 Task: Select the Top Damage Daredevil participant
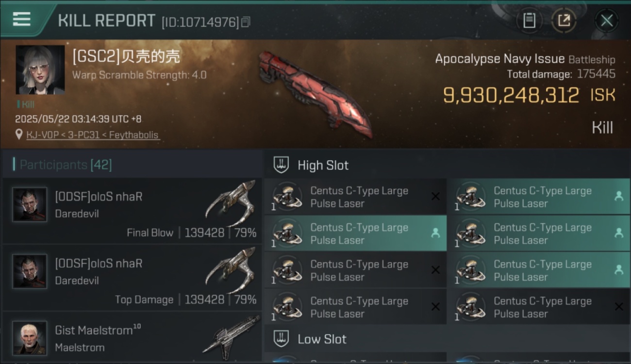(132, 278)
